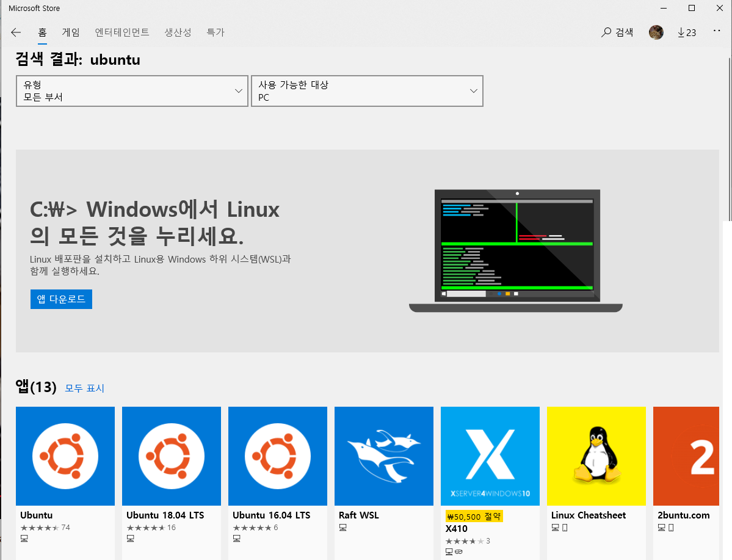Switch to the 특가 tab
732x560 pixels.
(x=216, y=32)
